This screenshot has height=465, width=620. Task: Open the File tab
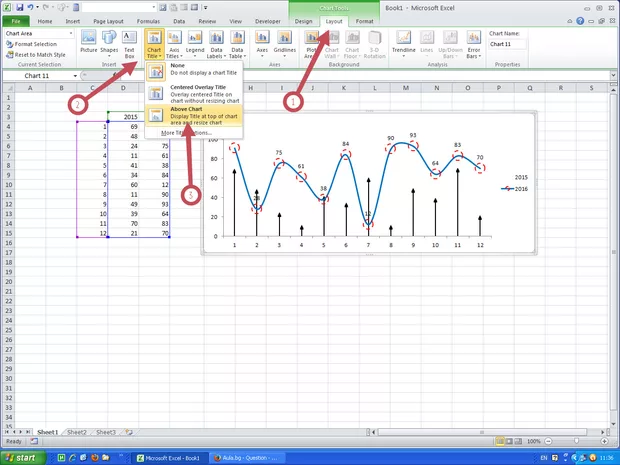click(x=16, y=21)
